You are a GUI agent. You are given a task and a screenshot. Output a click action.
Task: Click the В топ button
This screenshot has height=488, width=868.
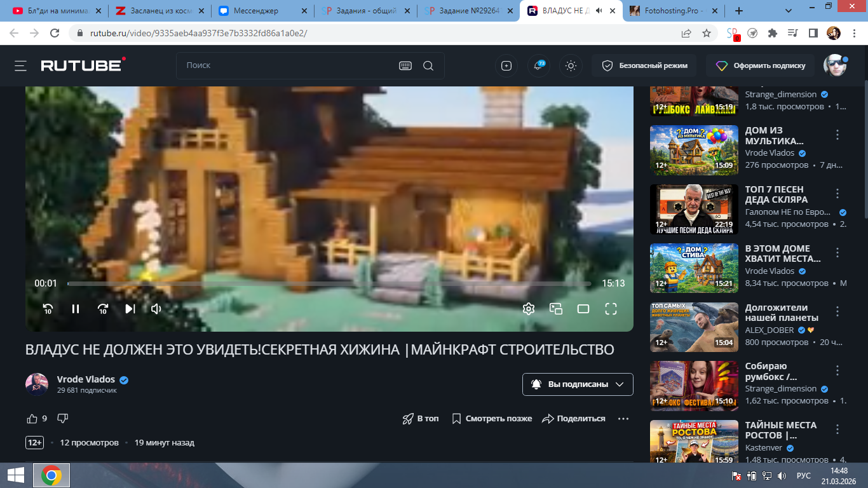pos(421,419)
